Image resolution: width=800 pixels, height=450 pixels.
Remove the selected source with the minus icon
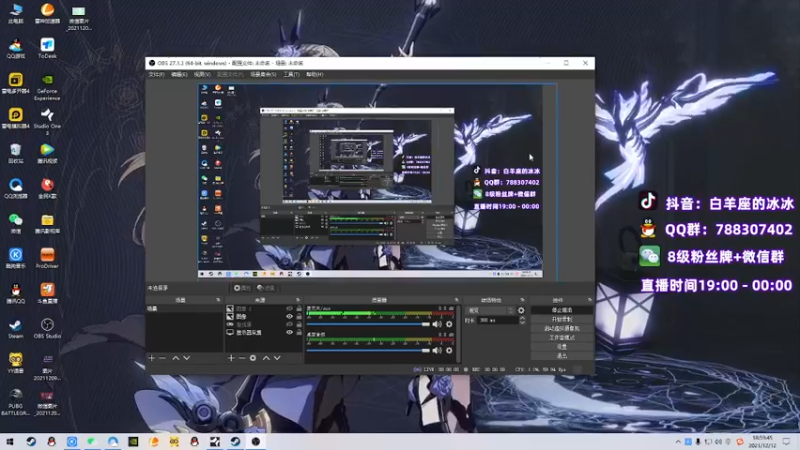point(242,358)
